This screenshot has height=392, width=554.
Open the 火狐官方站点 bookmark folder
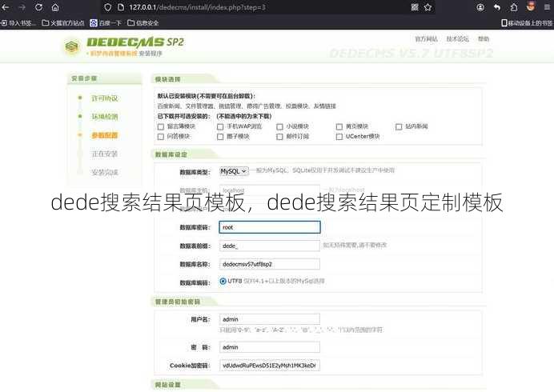click(63, 23)
